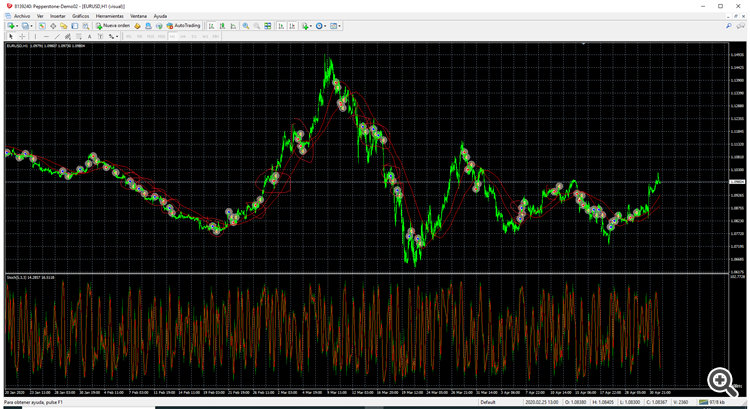Open the Archivo menu

point(22,16)
